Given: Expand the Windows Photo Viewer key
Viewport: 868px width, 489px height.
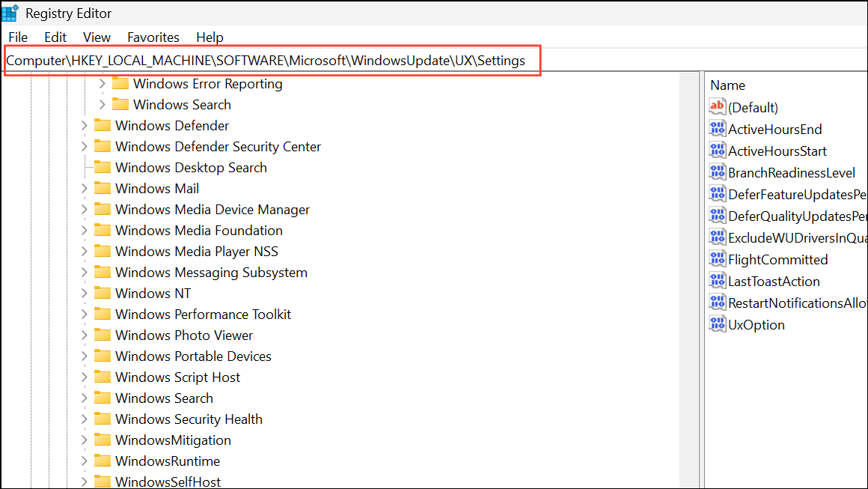Looking at the screenshot, I should (84, 335).
